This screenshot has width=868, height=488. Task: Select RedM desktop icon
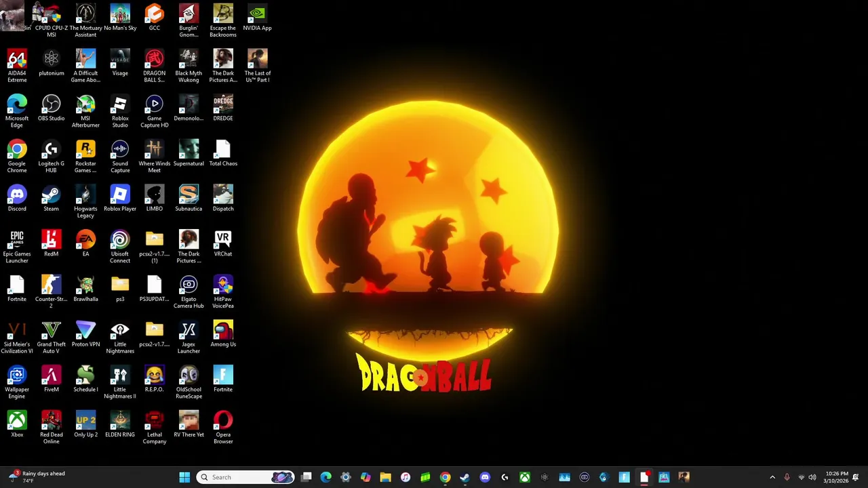(x=52, y=244)
